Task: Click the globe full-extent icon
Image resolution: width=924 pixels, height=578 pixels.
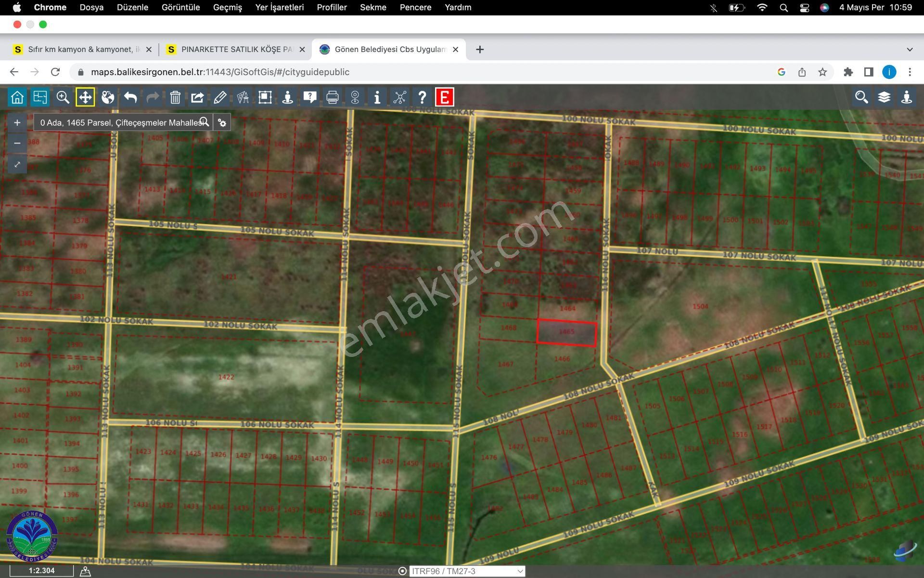Action: click(108, 97)
